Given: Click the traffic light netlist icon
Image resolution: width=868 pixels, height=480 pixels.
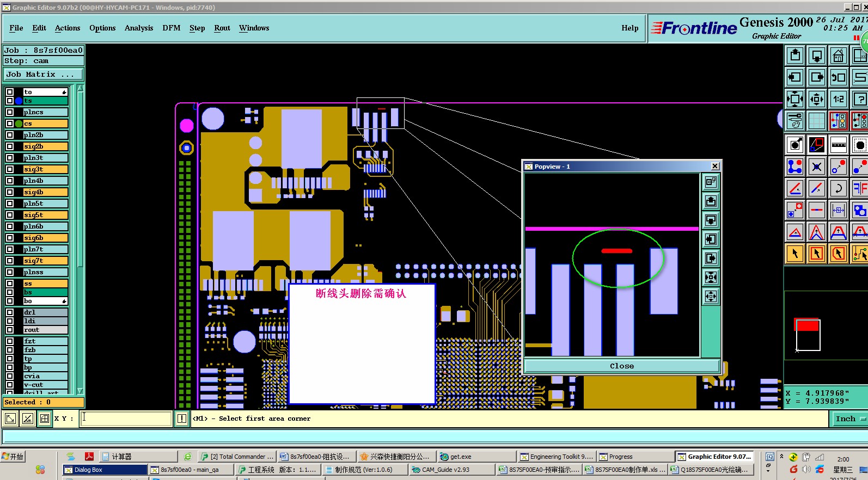Looking at the screenshot, I should 839,120.
